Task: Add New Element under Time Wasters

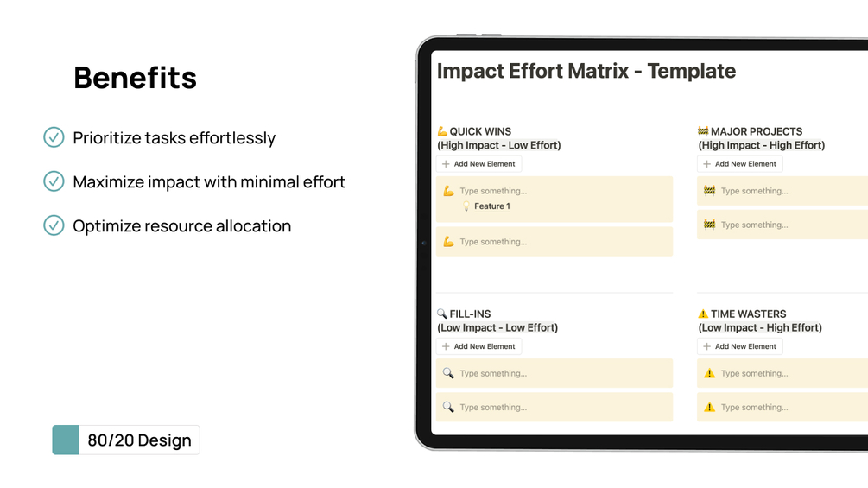Action: click(x=739, y=346)
